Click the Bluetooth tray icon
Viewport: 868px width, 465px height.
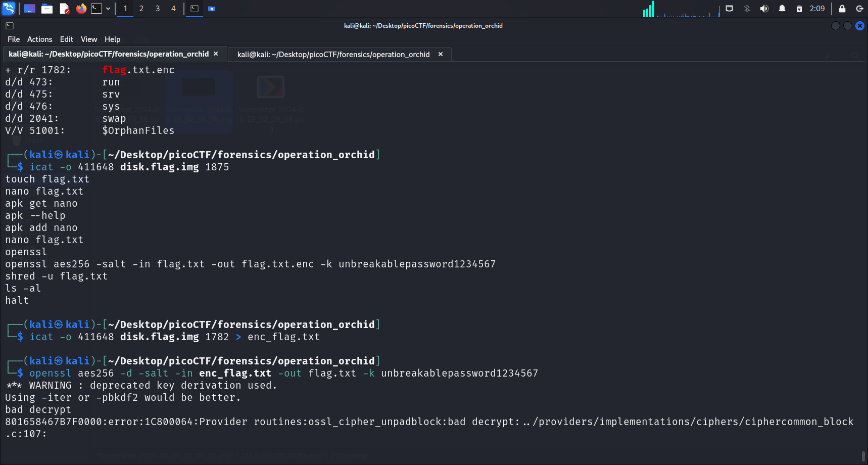pyautogui.click(x=747, y=9)
